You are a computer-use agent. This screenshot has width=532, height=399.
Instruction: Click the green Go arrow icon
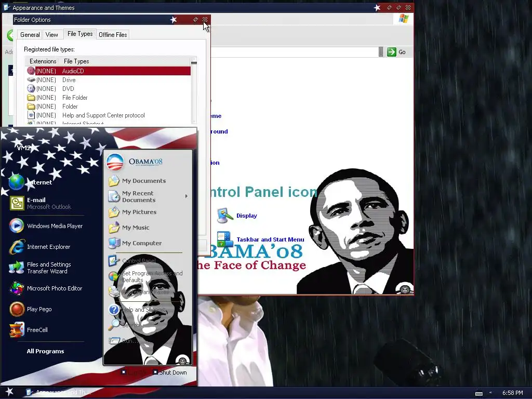pos(392,52)
